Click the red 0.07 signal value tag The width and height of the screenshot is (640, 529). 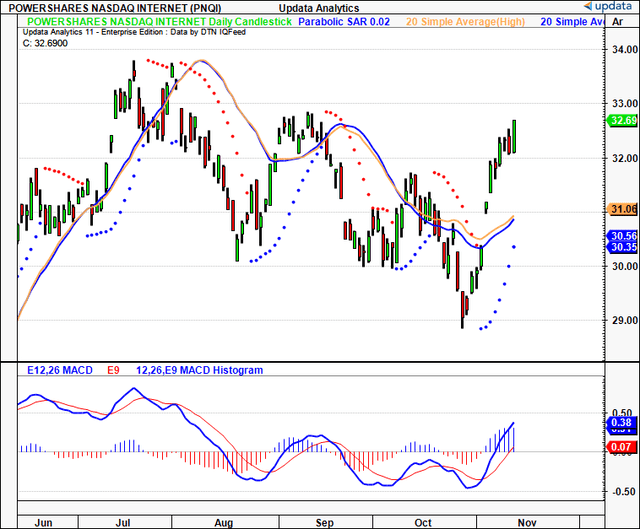(621, 447)
